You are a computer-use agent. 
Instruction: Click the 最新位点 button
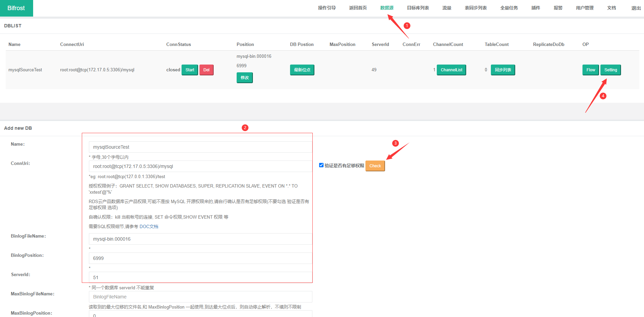[302, 70]
